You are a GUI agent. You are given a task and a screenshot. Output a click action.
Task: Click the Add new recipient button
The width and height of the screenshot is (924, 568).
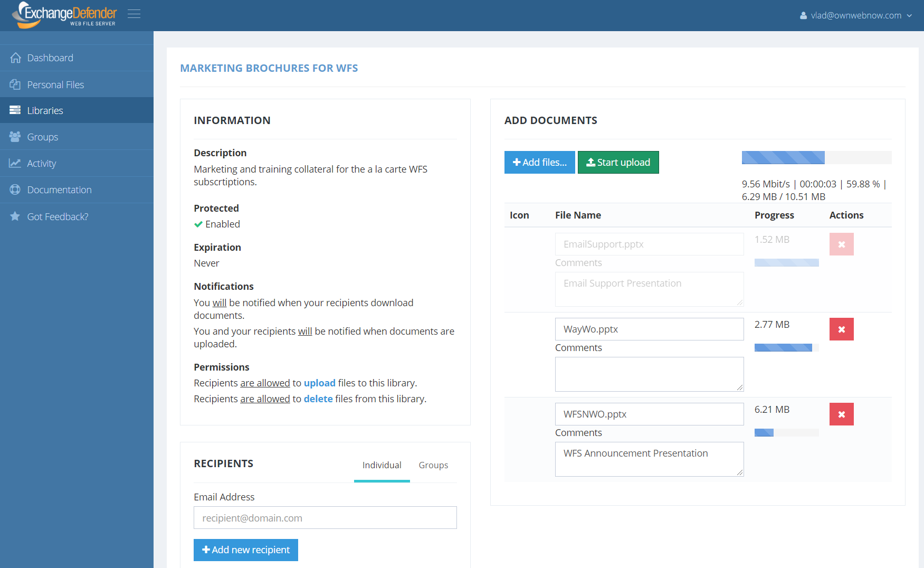245,550
